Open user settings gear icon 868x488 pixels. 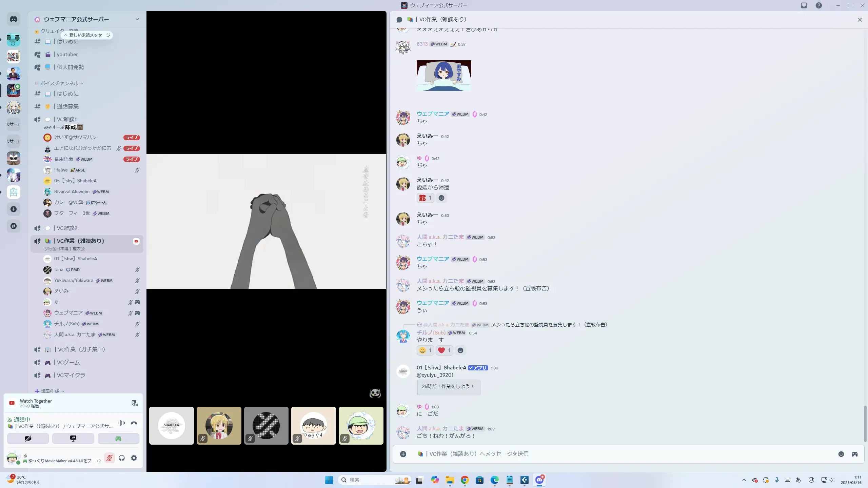tap(134, 458)
